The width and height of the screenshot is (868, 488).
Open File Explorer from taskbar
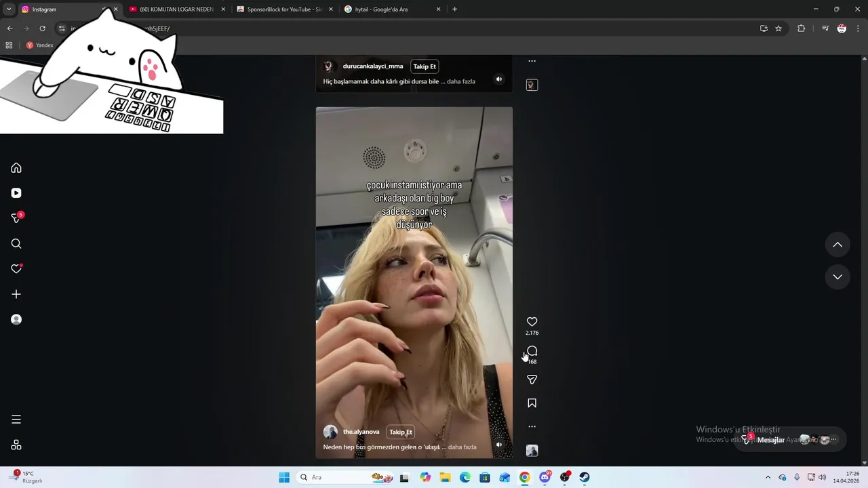click(x=445, y=477)
